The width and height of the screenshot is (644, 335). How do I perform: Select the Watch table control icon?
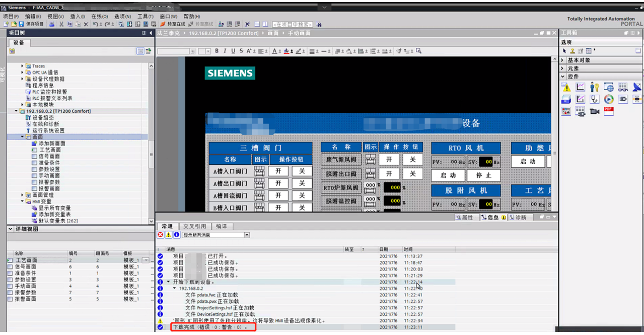pos(623,87)
